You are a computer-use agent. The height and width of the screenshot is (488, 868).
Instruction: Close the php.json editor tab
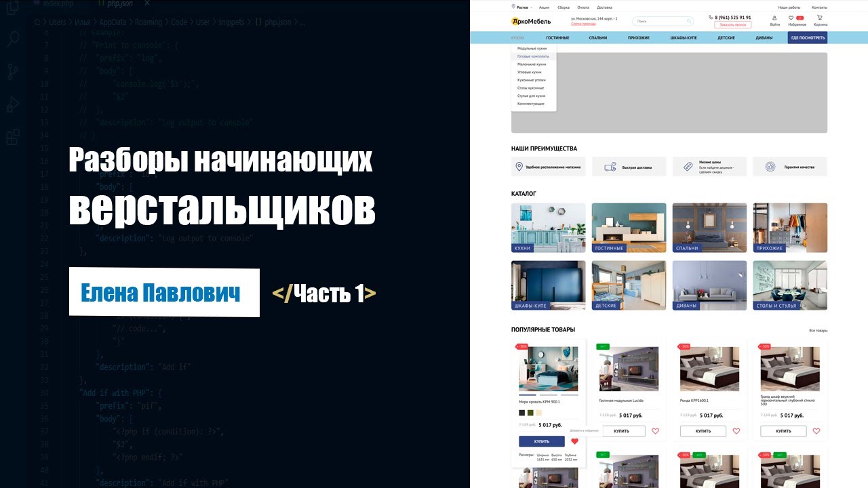[x=147, y=4]
